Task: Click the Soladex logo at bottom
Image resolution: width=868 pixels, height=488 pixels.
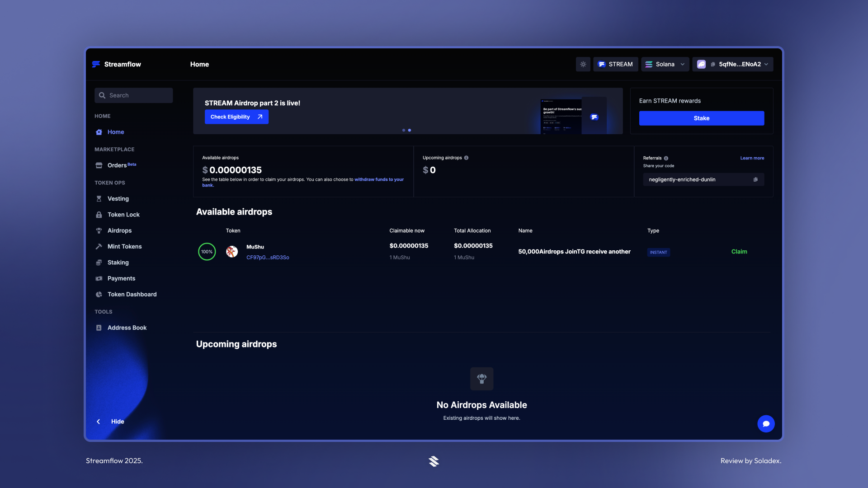Action: [434, 461]
